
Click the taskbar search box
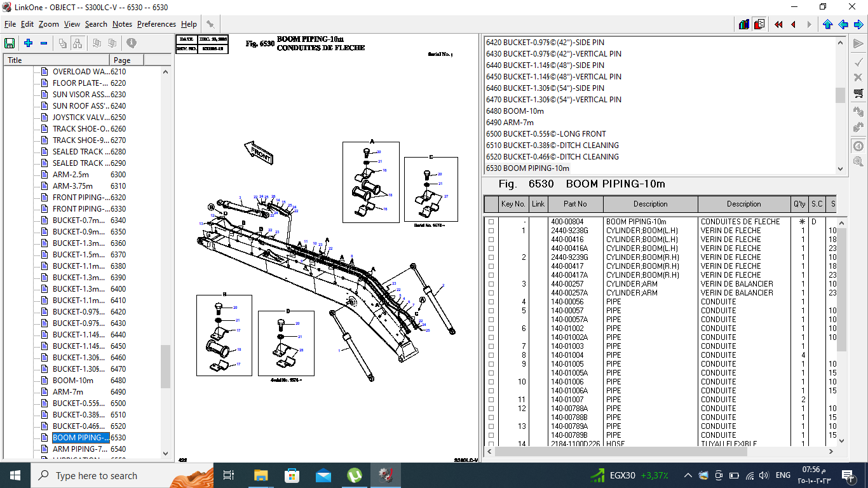tap(122, 475)
